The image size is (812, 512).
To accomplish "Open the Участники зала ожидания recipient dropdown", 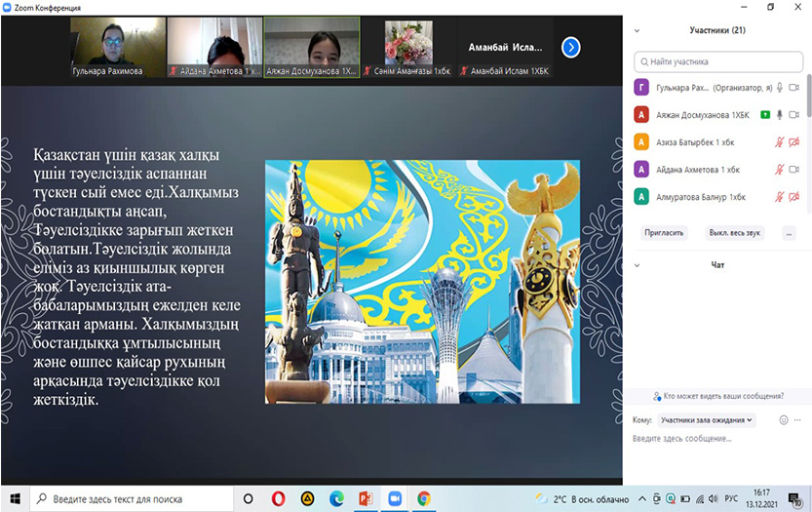I will point(707,420).
